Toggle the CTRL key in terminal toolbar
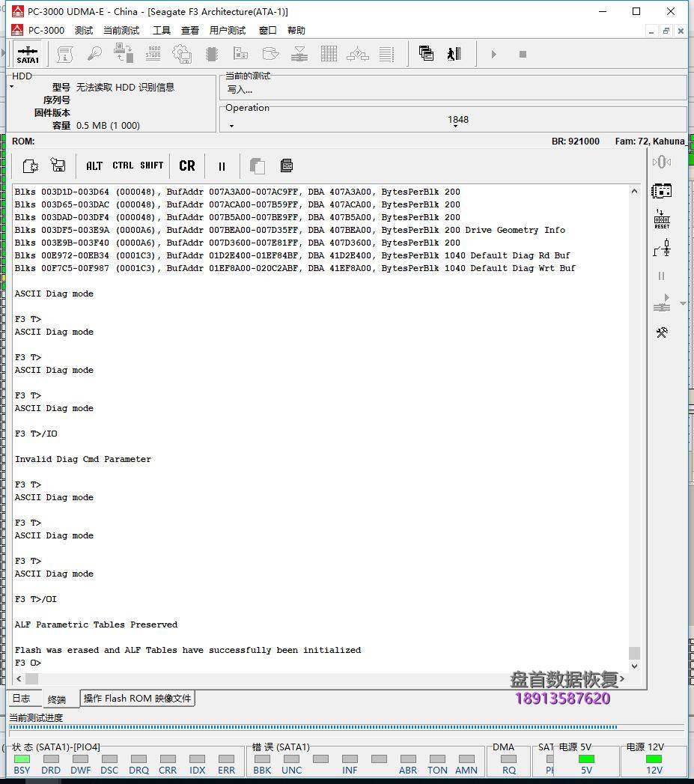The height and width of the screenshot is (784, 694). (123, 165)
